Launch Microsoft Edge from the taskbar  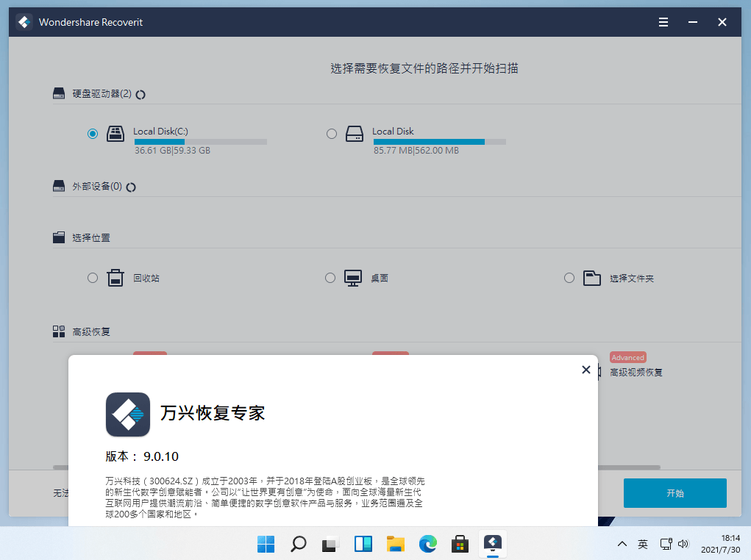click(427, 545)
